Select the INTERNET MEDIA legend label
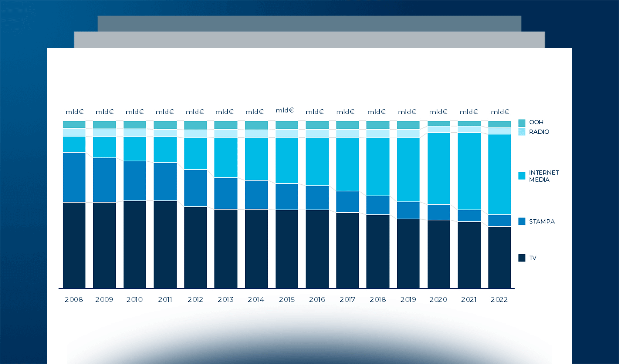The height and width of the screenshot is (364, 619). pyautogui.click(x=543, y=176)
